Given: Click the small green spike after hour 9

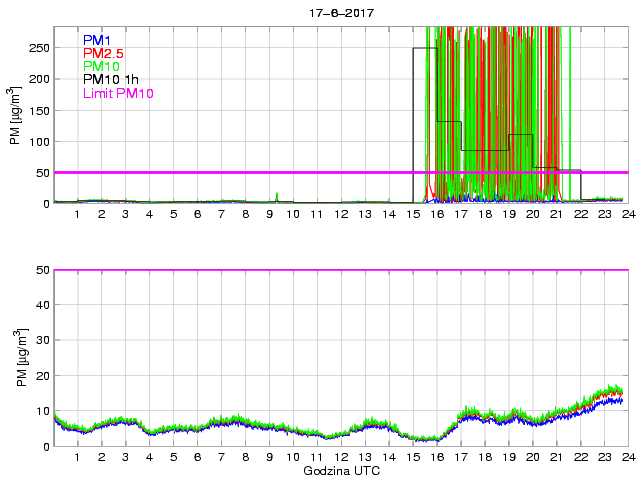Looking at the screenshot, I should point(277,195).
